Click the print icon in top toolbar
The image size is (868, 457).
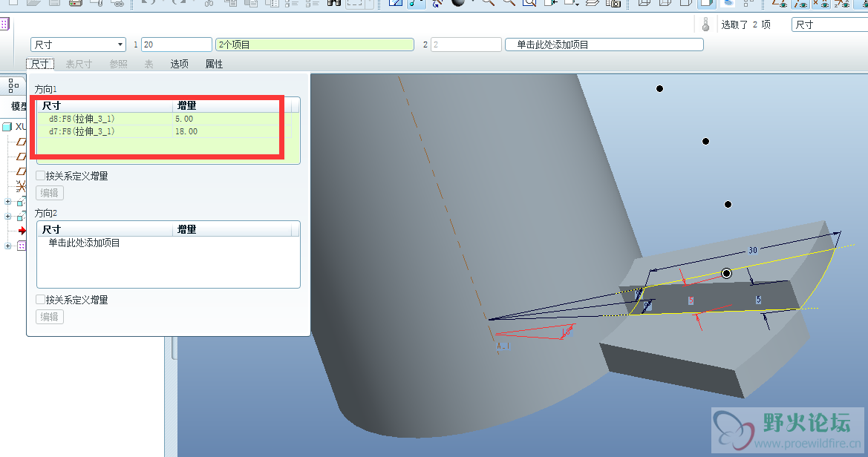click(75, 3)
